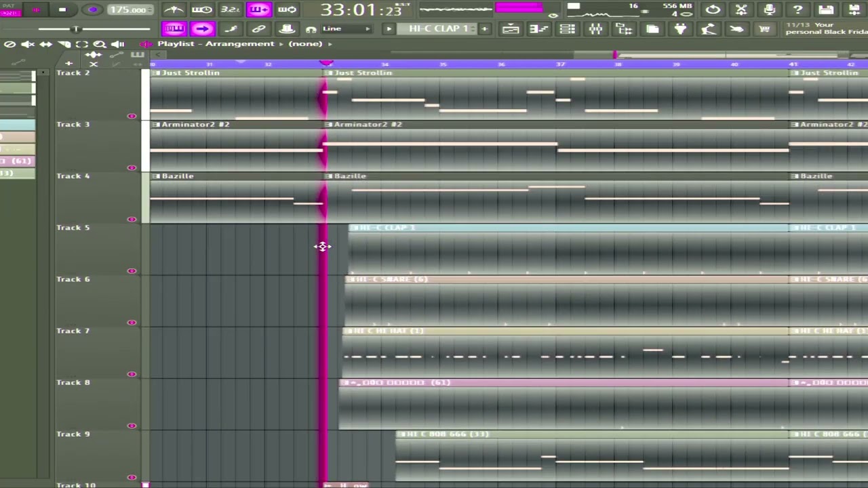Toggle loop recording icon
Viewport: 868px width, 488px height.
pyautogui.click(x=287, y=9)
